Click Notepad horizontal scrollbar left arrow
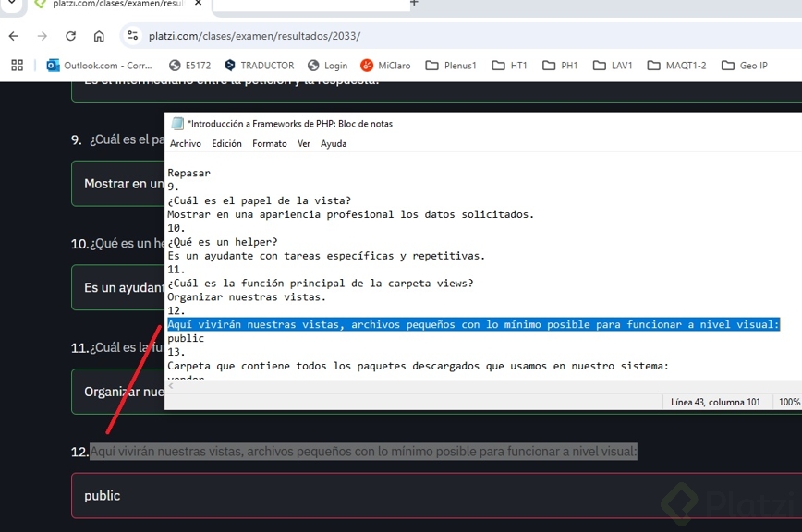Viewport: 802px width, 532px height. [171, 386]
